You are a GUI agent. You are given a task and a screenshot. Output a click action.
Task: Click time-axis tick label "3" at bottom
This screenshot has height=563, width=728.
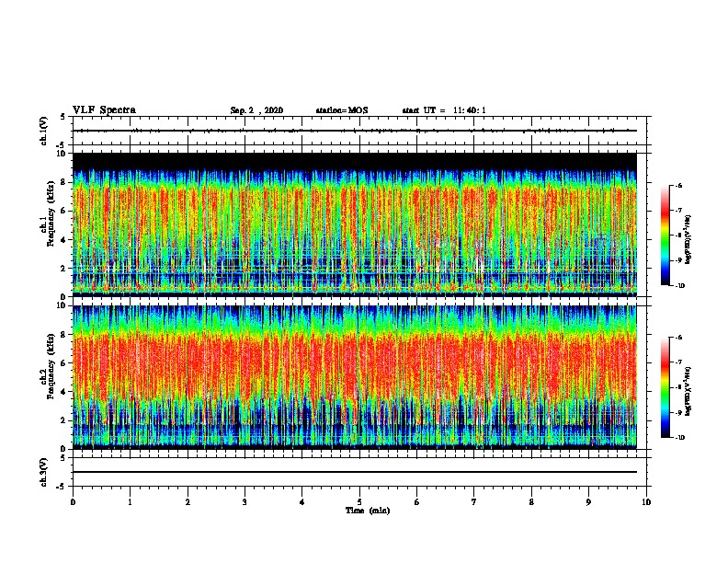[245, 502]
